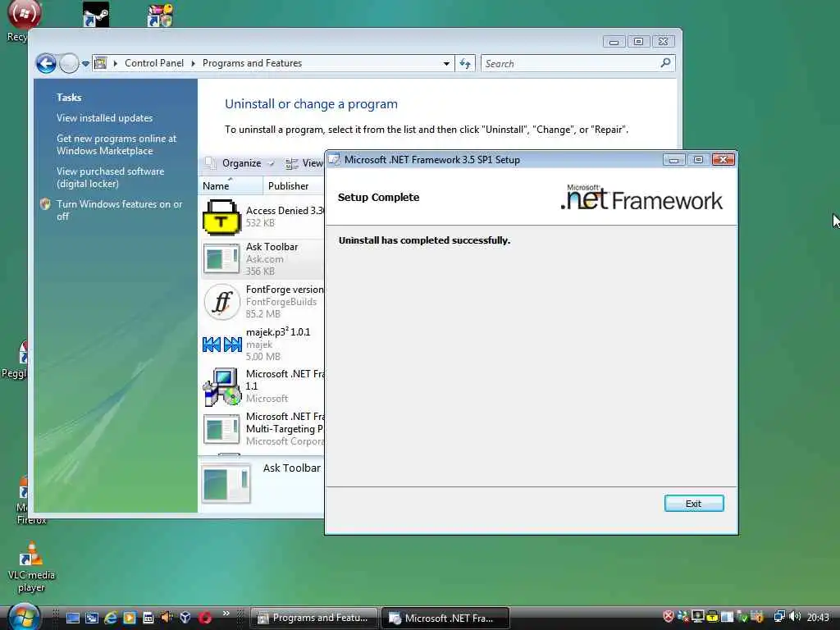840x630 pixels.
Task: Select the .NET Multi-Targeting Pack icon
Action: click(221, 429)
